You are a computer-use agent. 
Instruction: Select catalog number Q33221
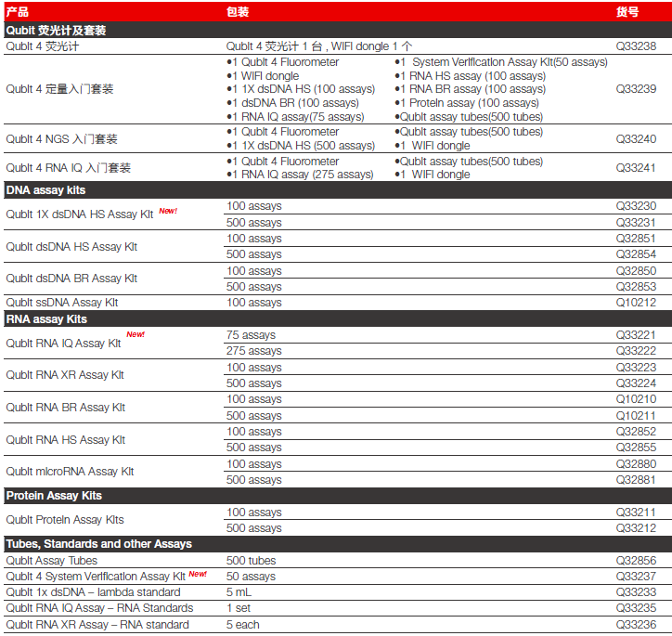(x=636, y=335)
